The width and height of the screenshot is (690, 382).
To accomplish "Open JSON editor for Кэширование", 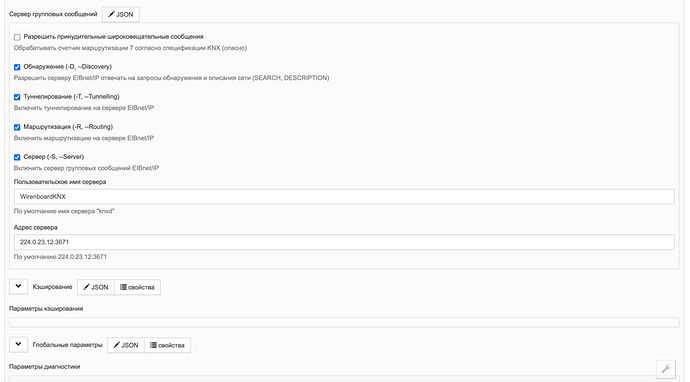I will click(x=96, y=287).
